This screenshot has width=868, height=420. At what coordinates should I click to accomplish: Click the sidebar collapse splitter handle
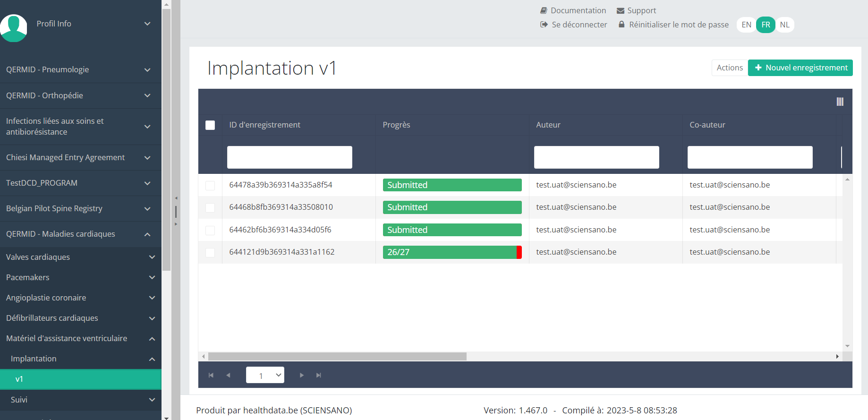pos(176,211)
